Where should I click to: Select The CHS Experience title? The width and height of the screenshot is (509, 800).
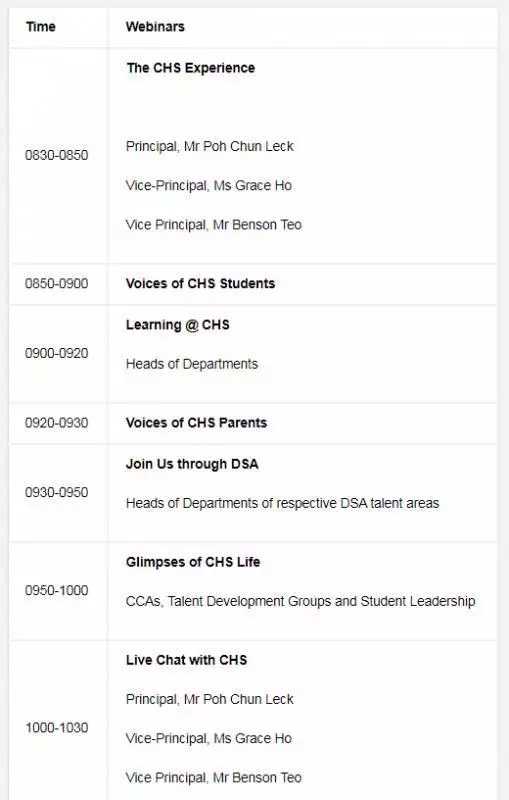point(191,68)
